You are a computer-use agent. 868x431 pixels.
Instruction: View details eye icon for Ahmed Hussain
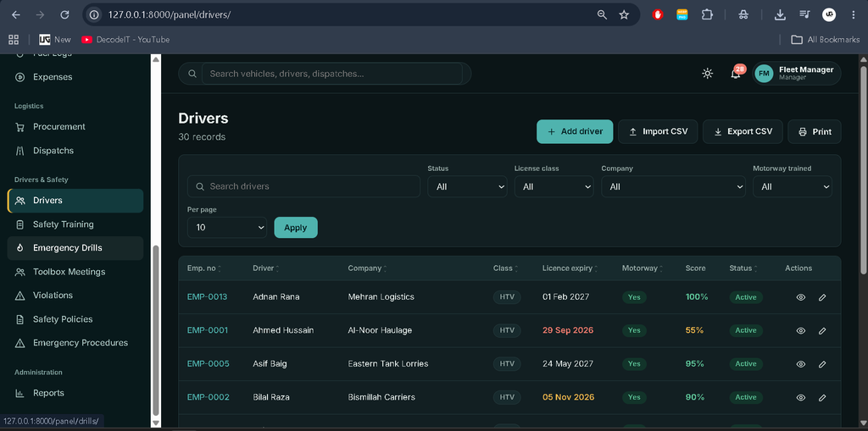tap(800, 330)
